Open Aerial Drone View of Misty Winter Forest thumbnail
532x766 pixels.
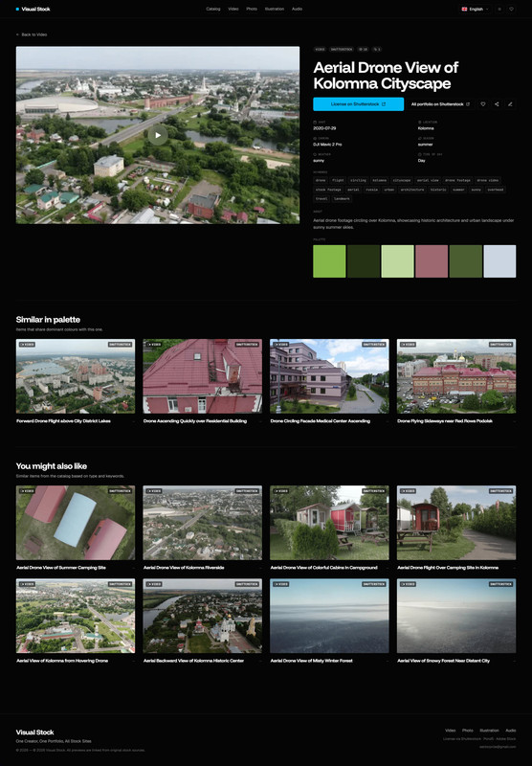(x=329, y=616)
